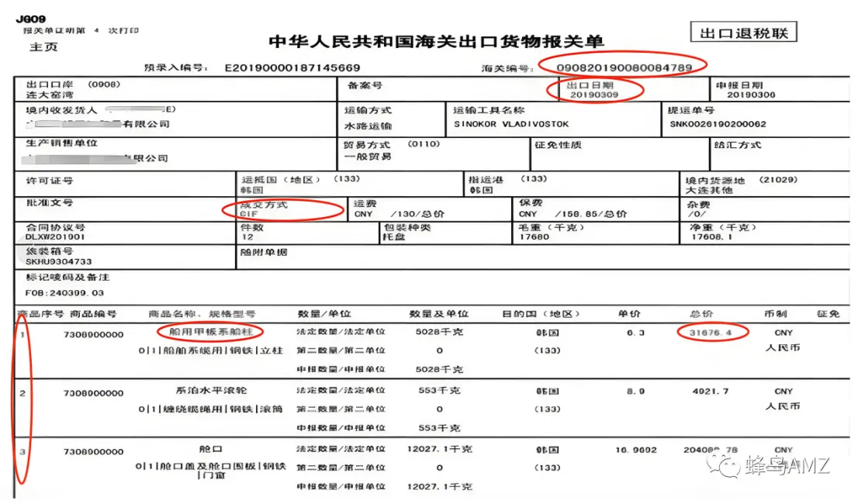Click the 水路运输 transport mode value

(368, 126)
